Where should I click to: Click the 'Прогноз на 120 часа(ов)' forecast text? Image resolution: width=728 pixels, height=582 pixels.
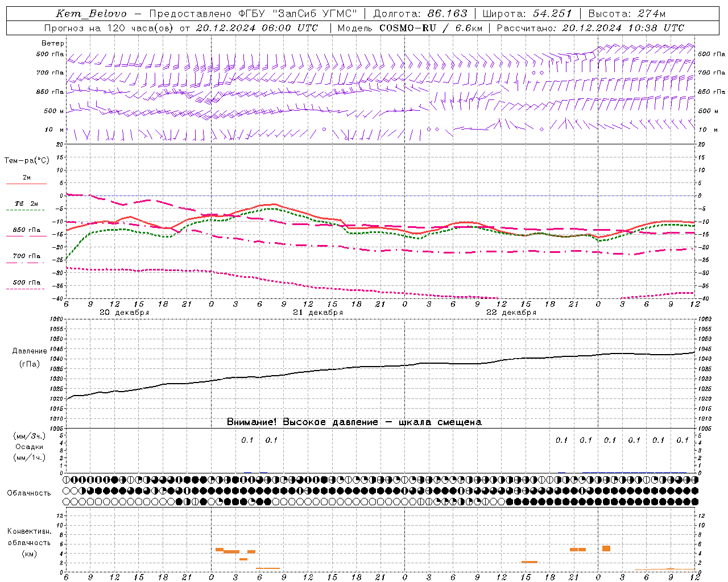[109, 28]
